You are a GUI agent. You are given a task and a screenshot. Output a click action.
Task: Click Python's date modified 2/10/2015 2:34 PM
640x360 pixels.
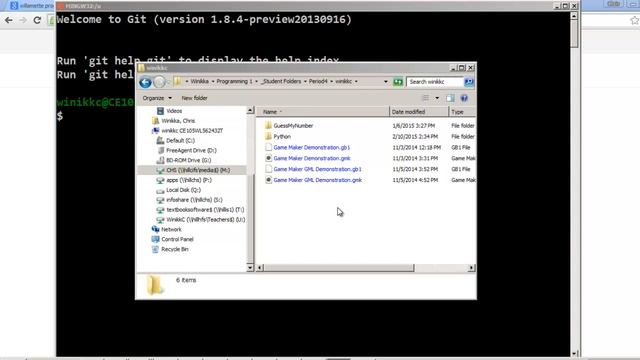pos(415,136)
